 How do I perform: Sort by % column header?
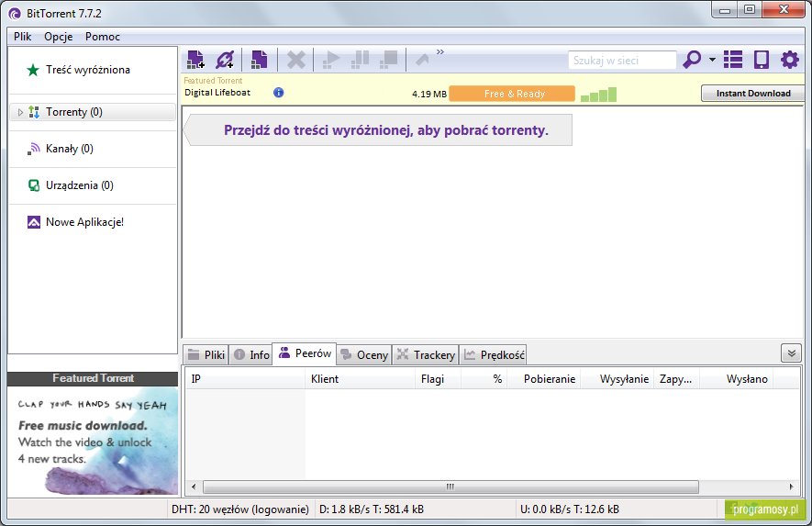(x=484, y=379)
